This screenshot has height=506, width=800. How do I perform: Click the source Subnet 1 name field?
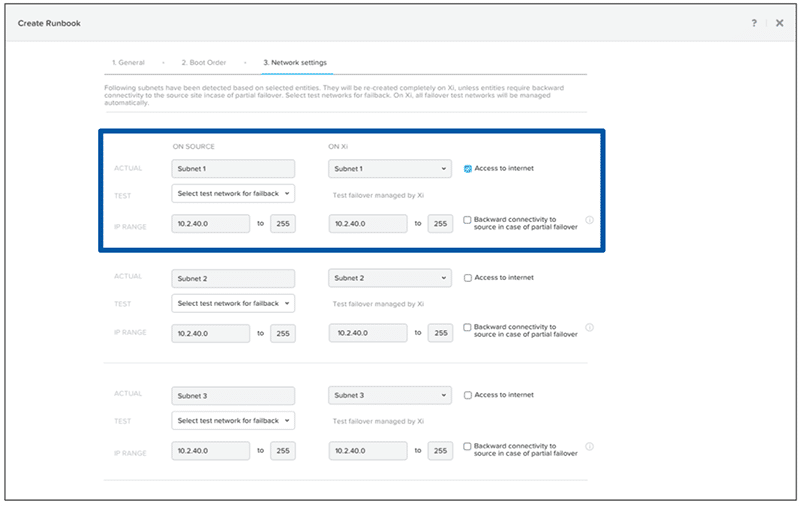(233, 169)
